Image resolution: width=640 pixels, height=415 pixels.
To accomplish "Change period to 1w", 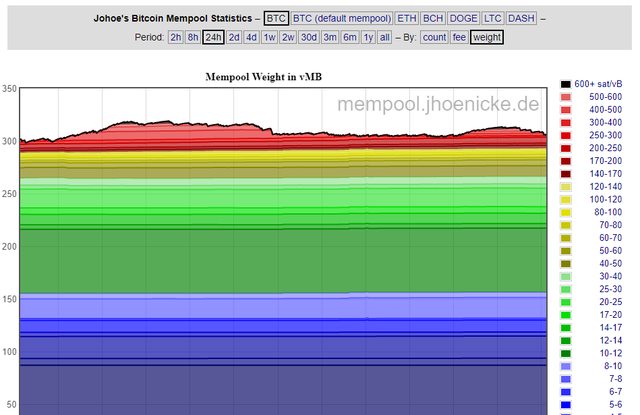I will click(x=270, y=37).
